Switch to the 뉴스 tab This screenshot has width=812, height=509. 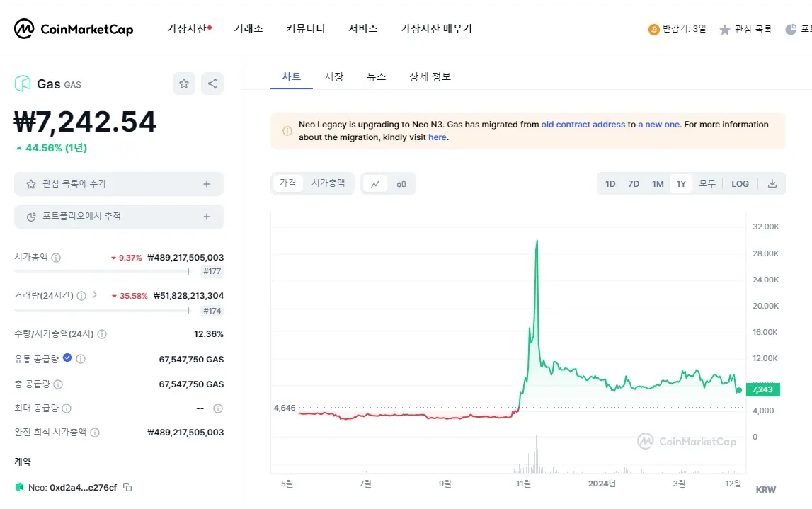(377, 76)
